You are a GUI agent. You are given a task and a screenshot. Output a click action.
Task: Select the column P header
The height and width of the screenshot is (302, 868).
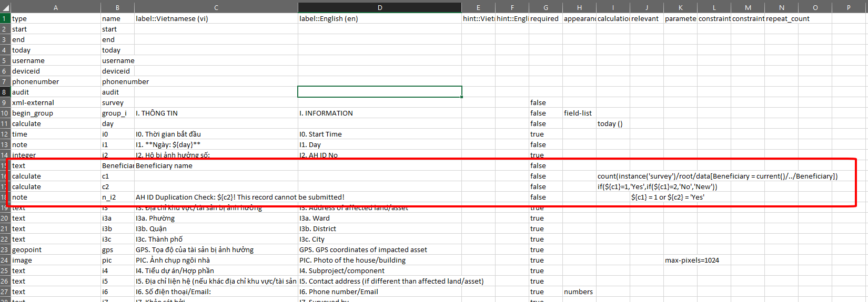point(848,8)
